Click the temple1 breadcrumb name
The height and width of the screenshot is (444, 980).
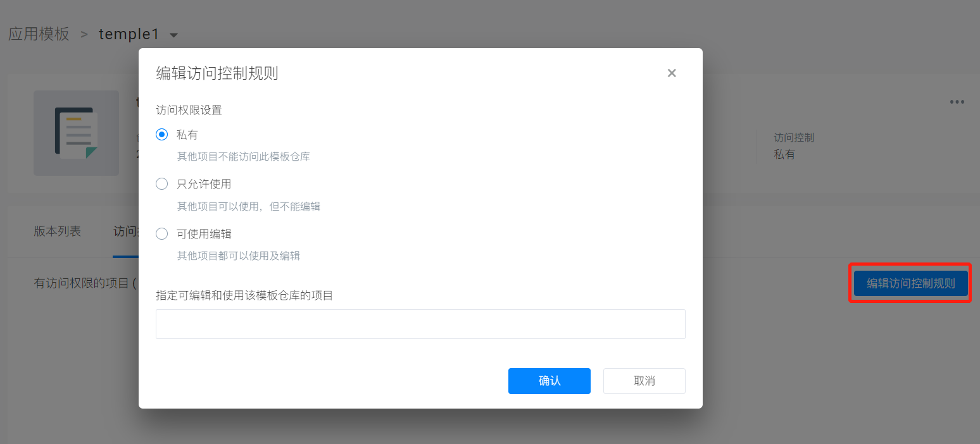coord(129,34)
